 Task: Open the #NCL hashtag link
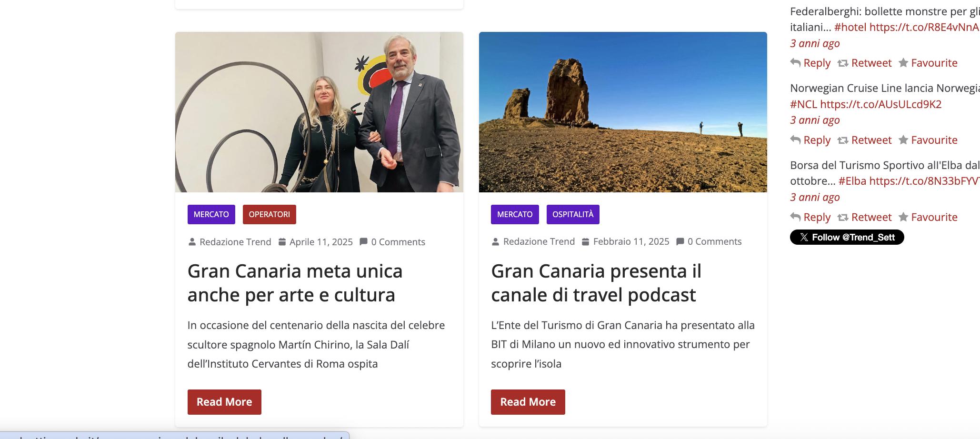pos(803,104)
